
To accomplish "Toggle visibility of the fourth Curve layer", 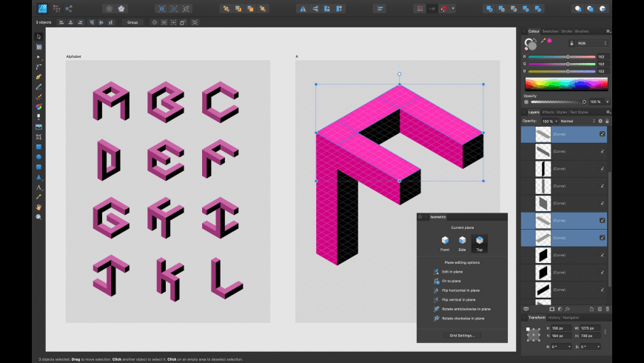I will click(x=602, y=186).
